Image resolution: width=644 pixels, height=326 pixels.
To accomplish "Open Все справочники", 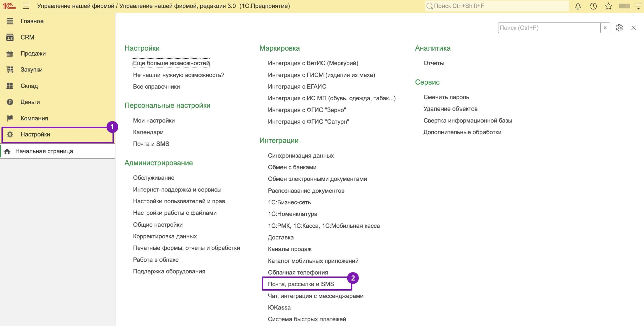I will pos(156,87).
